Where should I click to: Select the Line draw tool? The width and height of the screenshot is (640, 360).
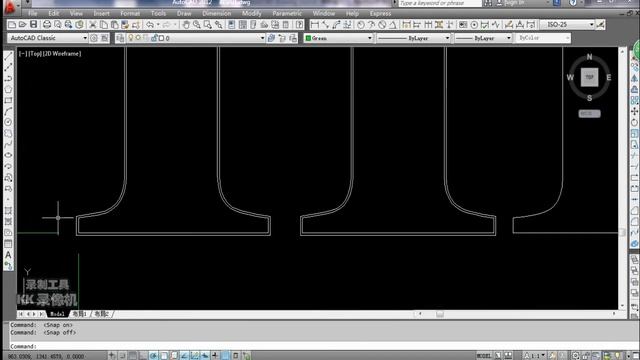[x=8, y=56]
